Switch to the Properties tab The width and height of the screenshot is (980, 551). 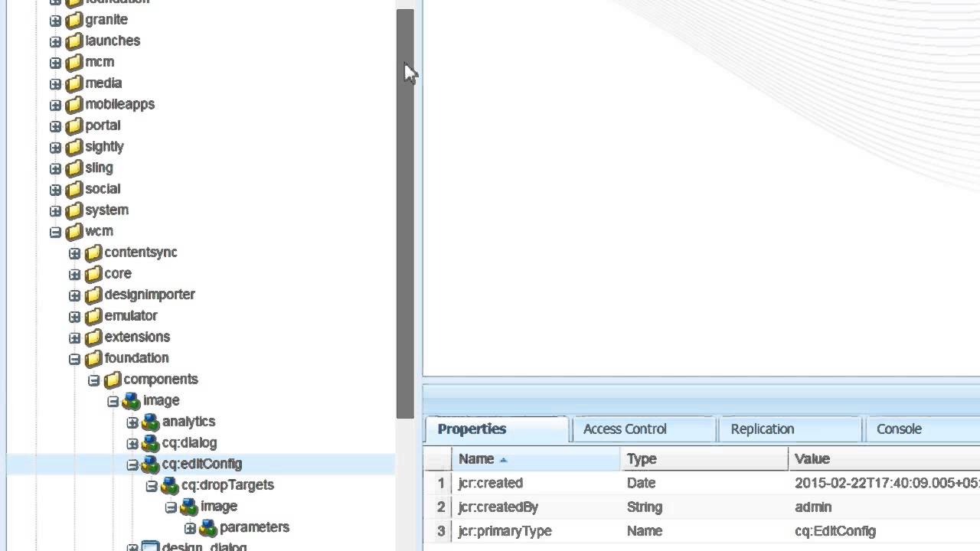(496, 429)
